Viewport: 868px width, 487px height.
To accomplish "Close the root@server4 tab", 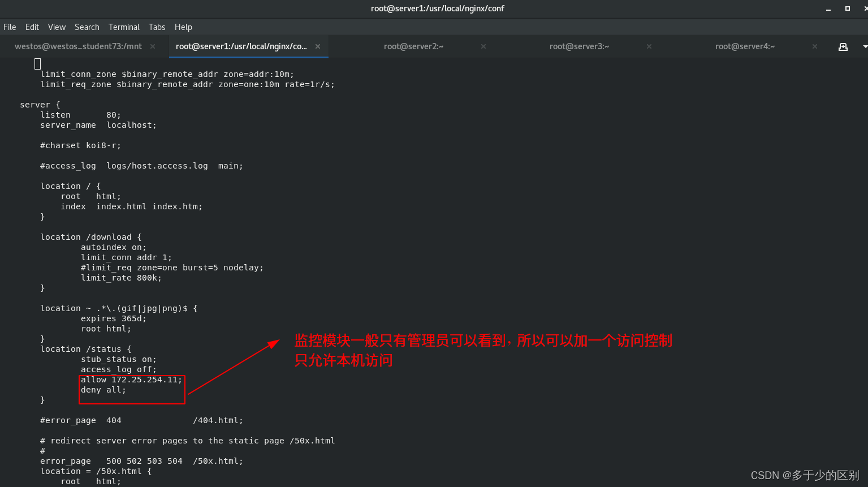I will point(815,46).
